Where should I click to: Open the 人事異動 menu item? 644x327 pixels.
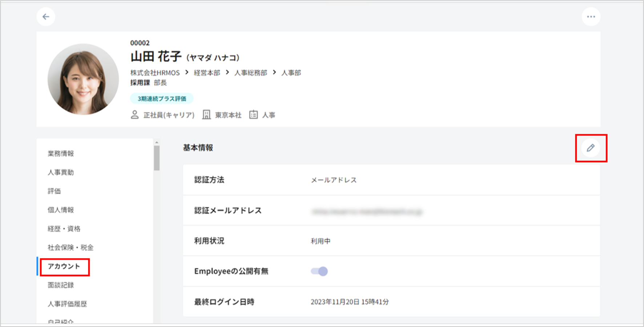pyautogui.click(x=61, y=172)
